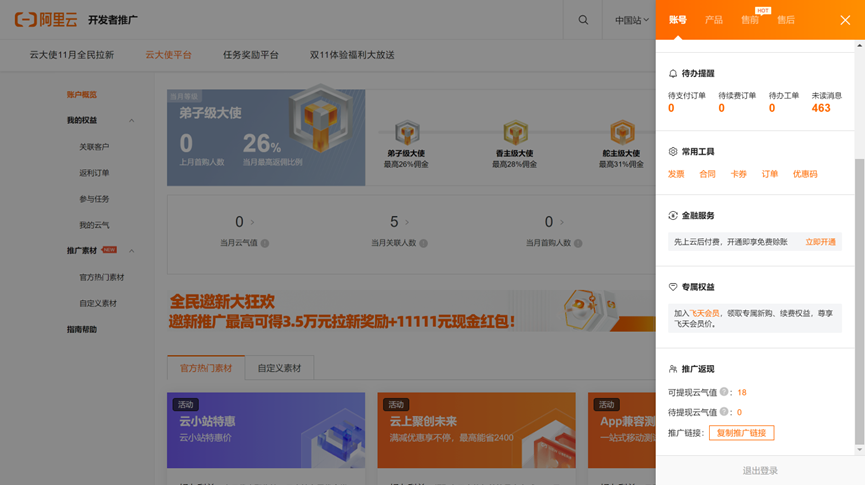Click the 立即开通 link
Image resolution: width=865 pixels, height=485 pixels.
[x=820, y=242]
